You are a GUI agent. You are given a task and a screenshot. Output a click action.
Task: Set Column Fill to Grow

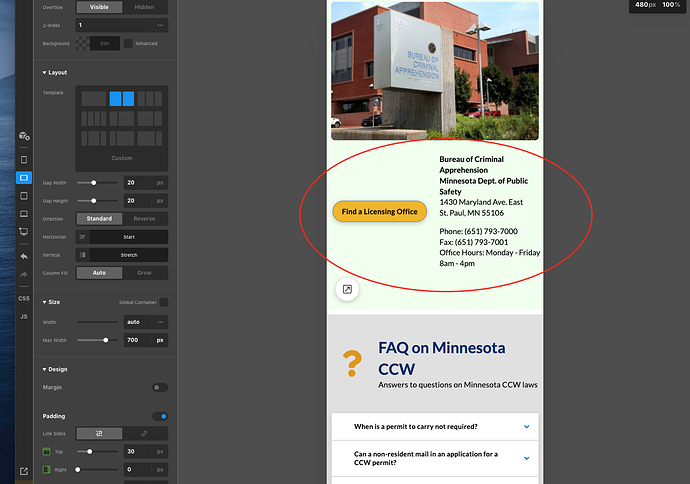click(x=144, y=273)
